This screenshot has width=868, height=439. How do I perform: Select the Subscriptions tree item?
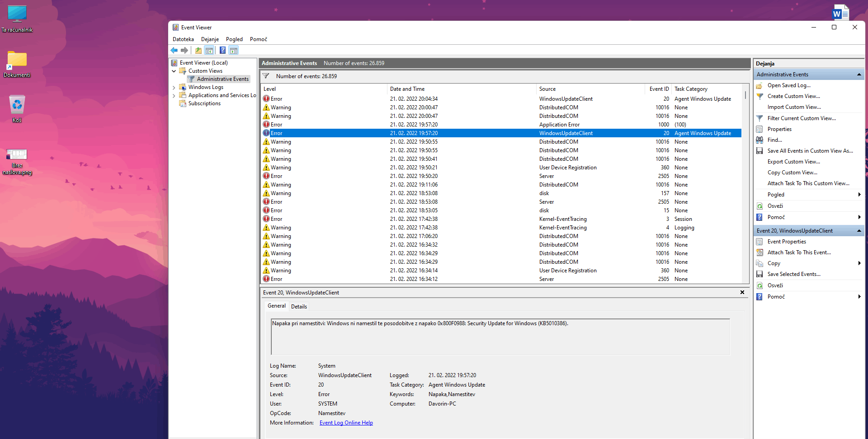point(204,103)
